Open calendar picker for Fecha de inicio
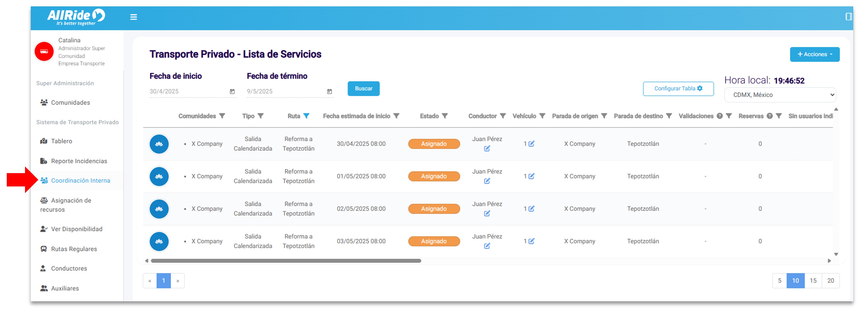Image resolution: width=868 pixels, height=322 pixels. 232,91
